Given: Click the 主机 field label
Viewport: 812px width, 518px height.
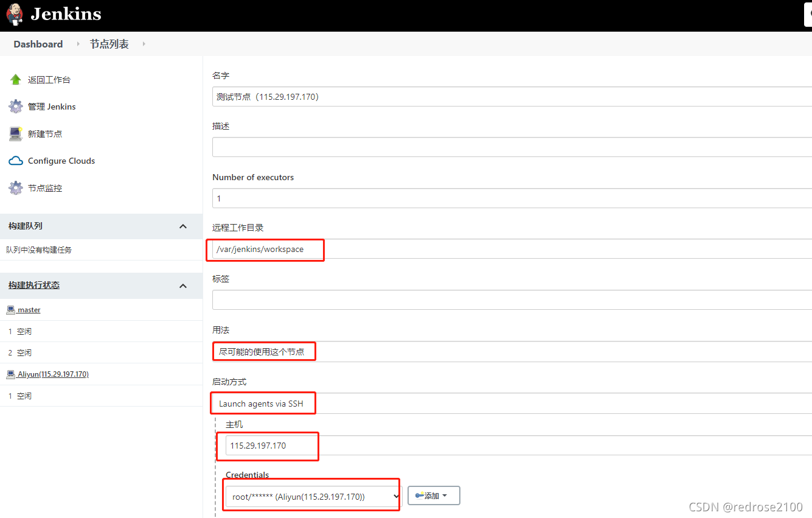Looking at the screenshot, I should 234,424.
